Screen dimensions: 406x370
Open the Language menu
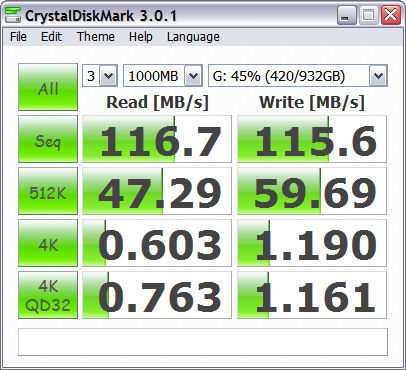[193, 37]
